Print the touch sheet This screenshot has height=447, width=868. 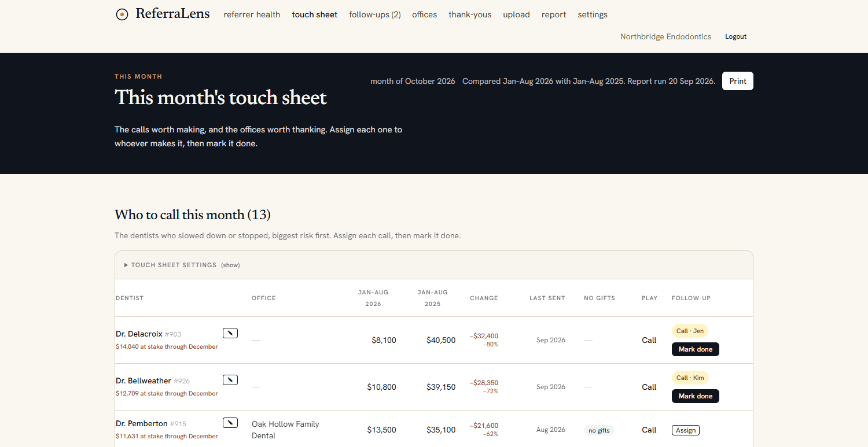738,81
